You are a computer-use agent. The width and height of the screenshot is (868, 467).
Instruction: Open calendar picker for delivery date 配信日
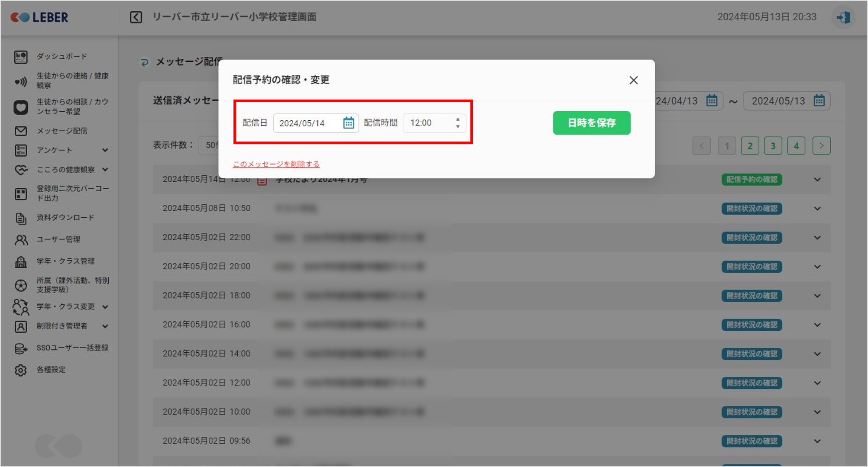pyautogui.click(x=348, y=123)
